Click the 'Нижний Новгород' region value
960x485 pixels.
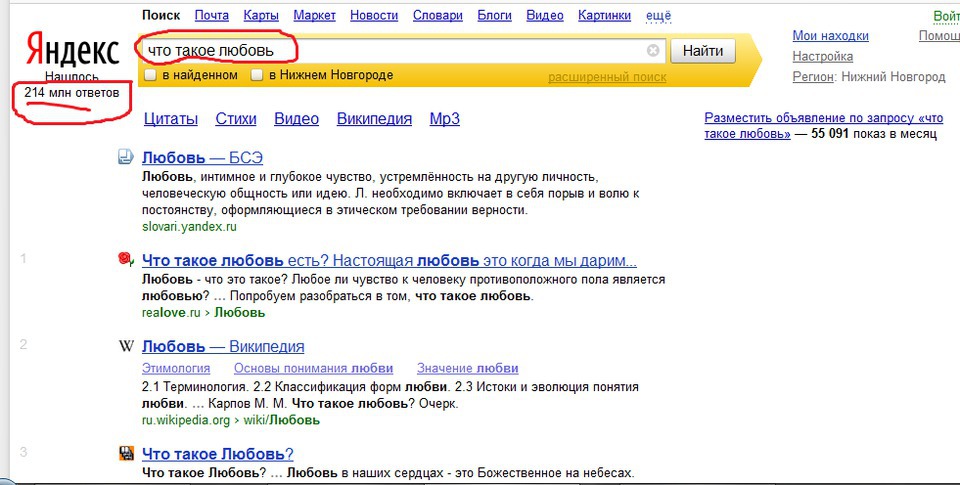click(893, 77)
